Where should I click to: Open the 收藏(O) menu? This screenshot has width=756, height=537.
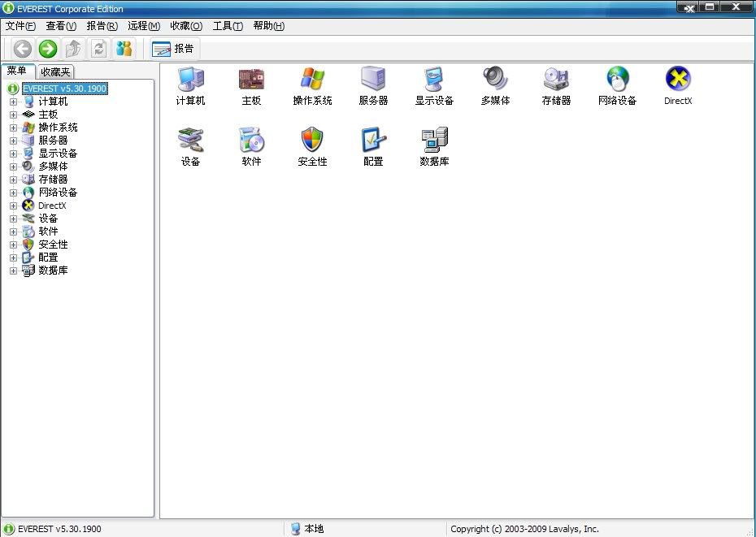click(x=186, y=26)
